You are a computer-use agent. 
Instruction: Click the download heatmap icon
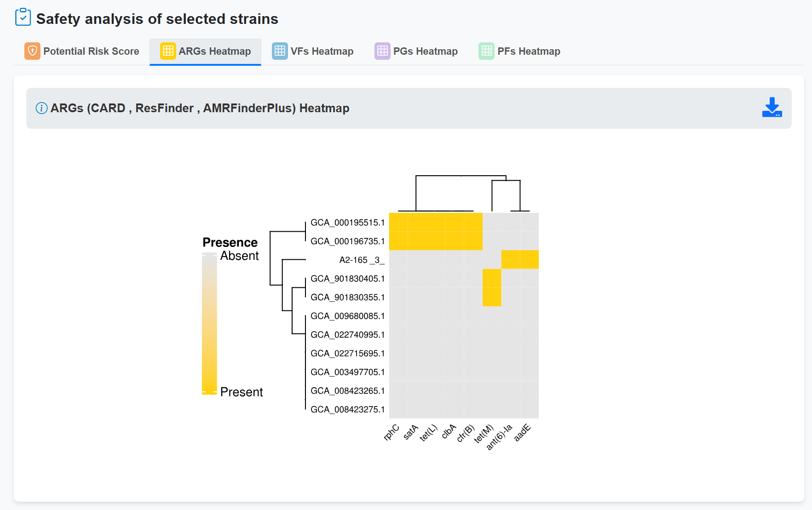click(x=772, y=108)
